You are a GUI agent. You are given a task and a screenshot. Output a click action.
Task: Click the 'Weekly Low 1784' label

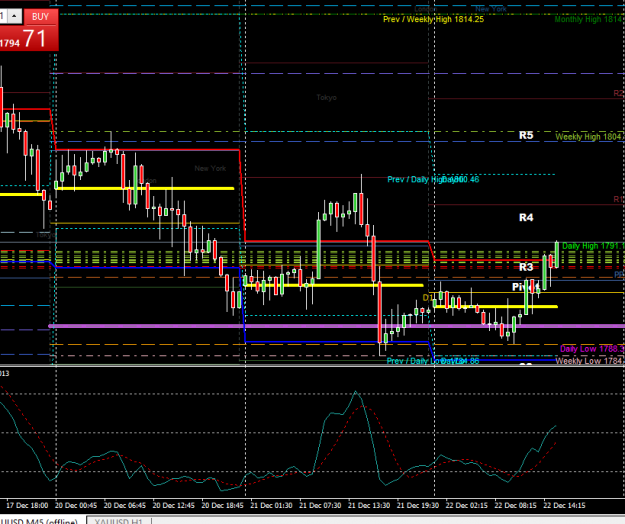[590, 361]
